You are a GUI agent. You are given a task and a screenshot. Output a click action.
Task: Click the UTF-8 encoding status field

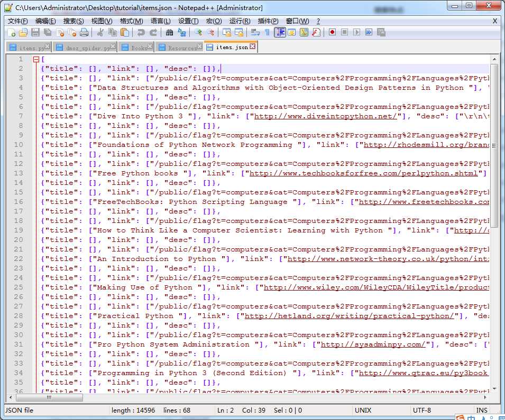pos(422,410)
